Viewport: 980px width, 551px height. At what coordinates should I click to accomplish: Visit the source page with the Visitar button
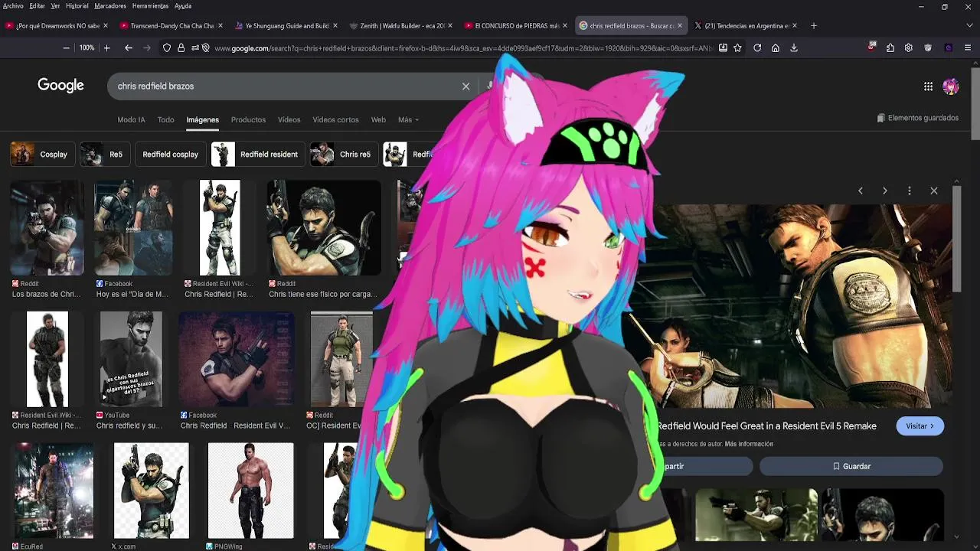click(920, 426)
